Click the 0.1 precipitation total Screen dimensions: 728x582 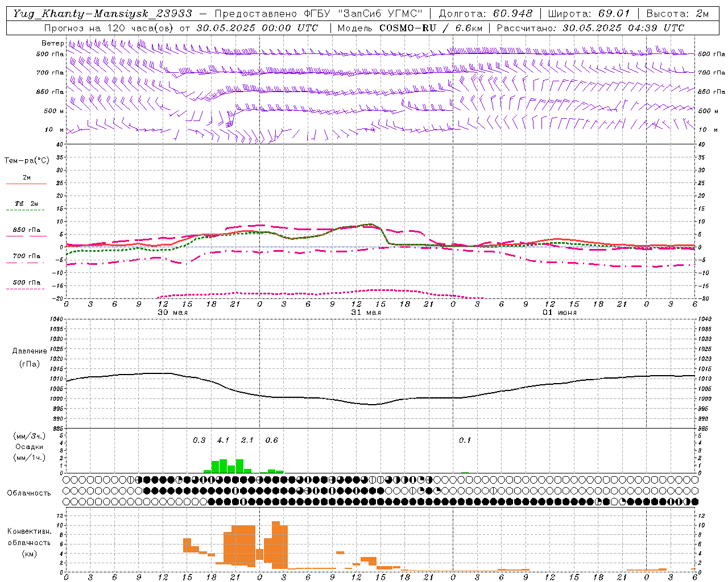(465, 440)
